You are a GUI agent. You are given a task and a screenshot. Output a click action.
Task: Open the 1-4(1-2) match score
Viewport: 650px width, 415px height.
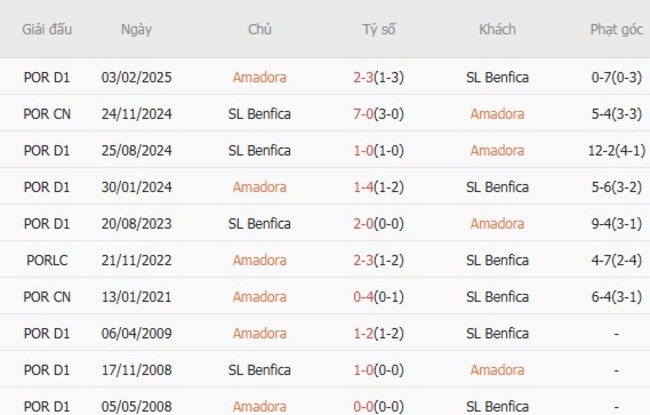coord(379,187)
